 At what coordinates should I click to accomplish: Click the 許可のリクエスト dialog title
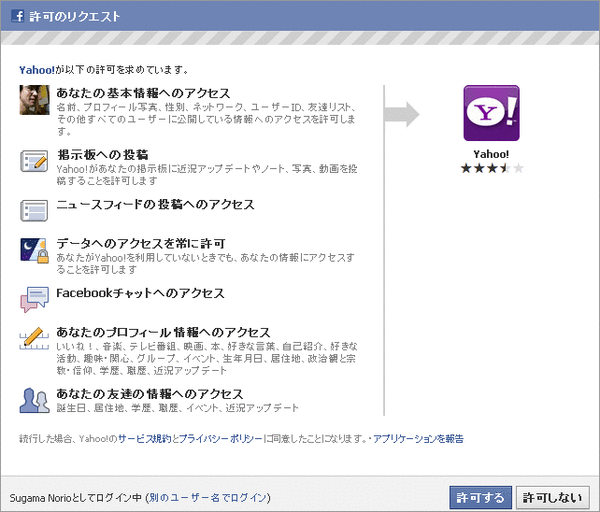pos(75,16)
